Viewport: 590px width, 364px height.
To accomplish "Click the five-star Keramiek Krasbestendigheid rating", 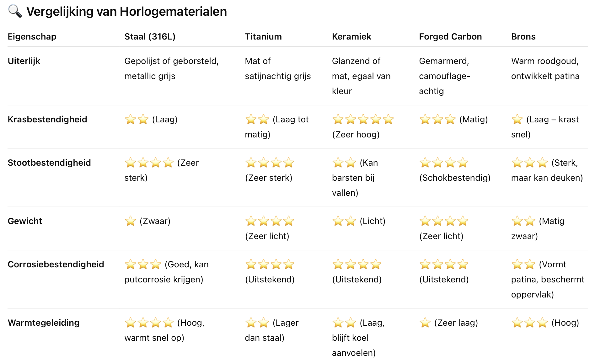I will tap(363, 120).
